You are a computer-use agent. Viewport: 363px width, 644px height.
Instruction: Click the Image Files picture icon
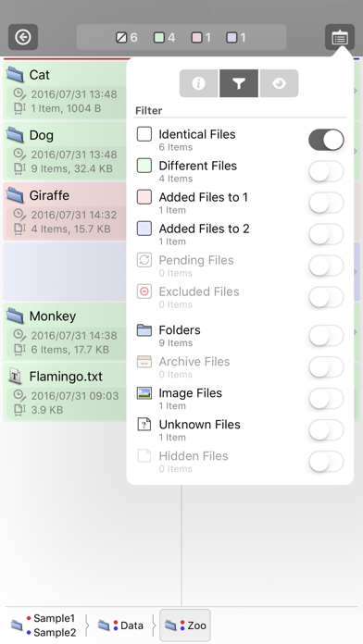(144, 393)
